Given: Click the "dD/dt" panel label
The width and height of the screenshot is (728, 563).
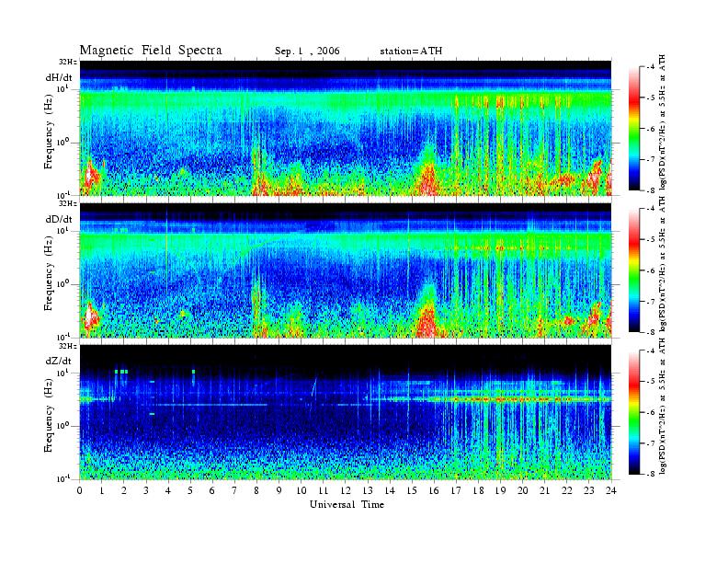Looking at the screenshot, I should click(59, 219).
